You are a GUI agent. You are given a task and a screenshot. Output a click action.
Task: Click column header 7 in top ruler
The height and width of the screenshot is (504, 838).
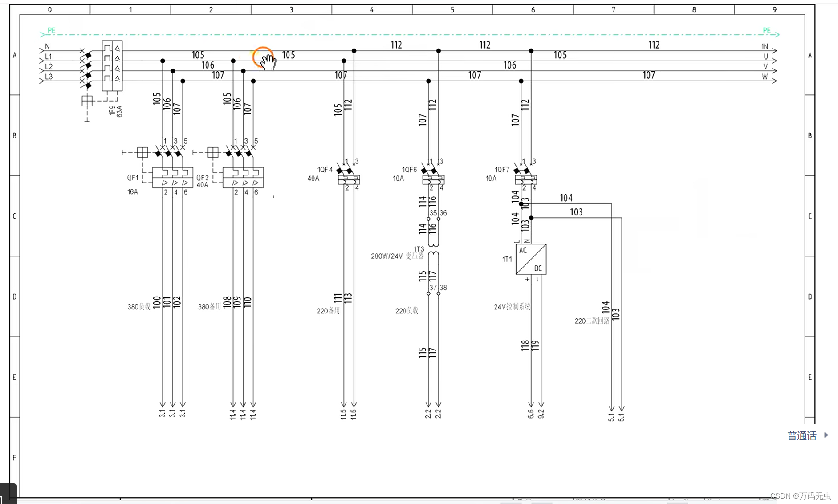click(x=614, y=10)
